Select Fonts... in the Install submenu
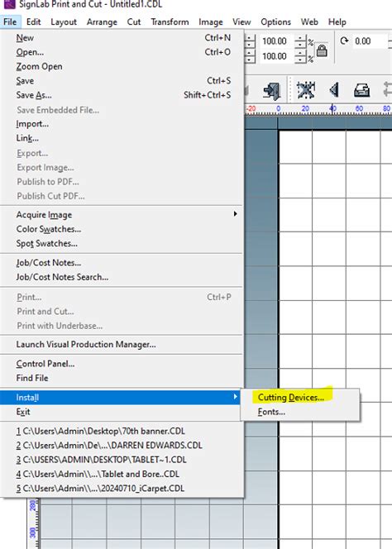Image resolution: width=392 pixels, height=549 pixels. (x=271, y=412)
